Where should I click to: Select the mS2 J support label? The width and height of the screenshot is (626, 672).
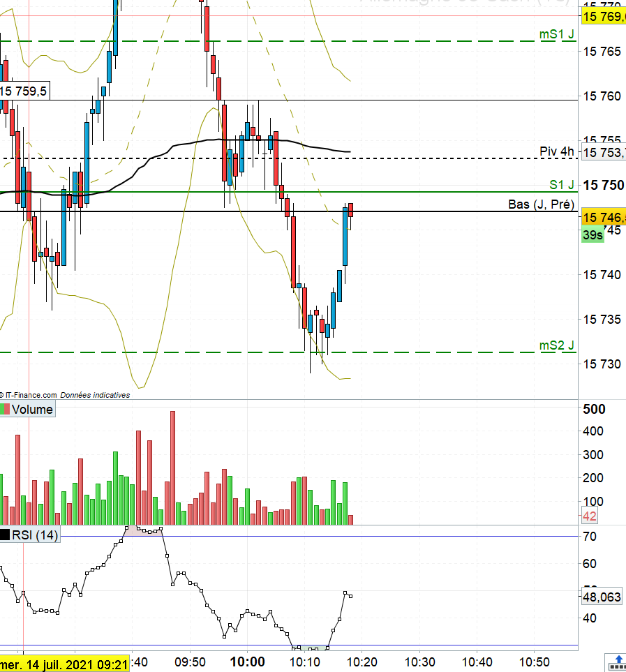coord(557,345)
